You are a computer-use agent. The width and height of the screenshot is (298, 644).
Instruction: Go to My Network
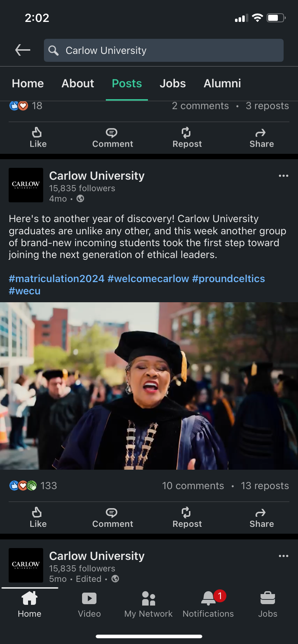click(x=148, y=604)
